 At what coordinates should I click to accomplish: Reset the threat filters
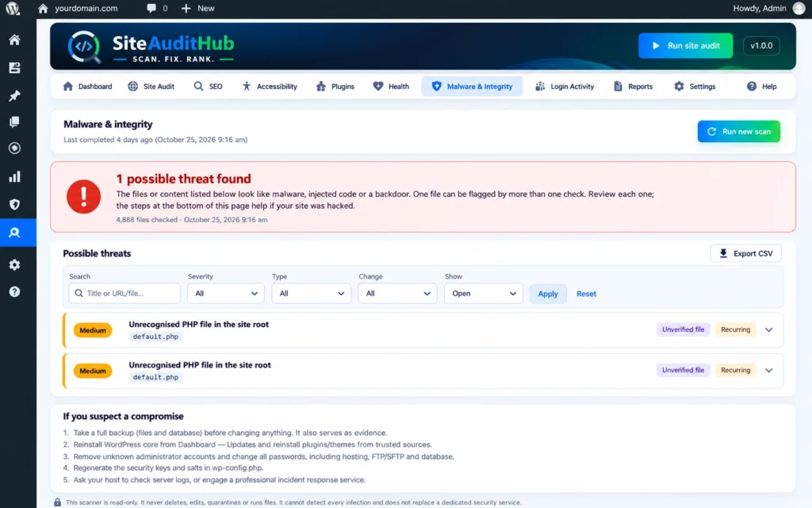[586, 294]
